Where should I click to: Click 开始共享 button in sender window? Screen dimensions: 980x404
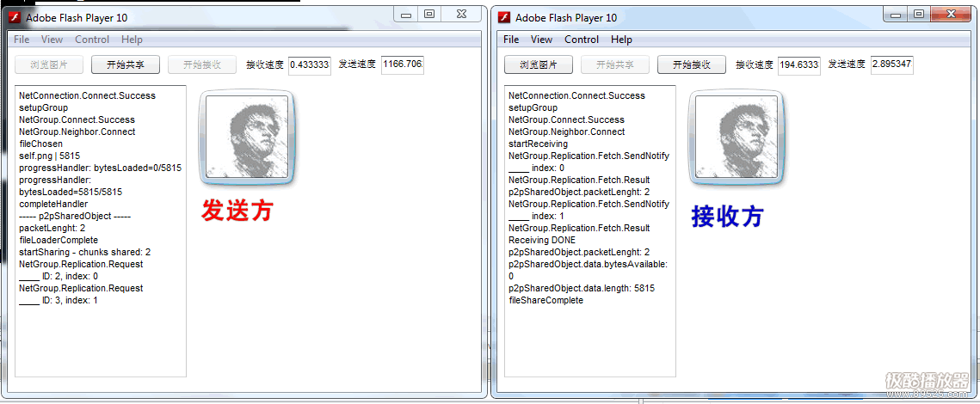[126, 64]
